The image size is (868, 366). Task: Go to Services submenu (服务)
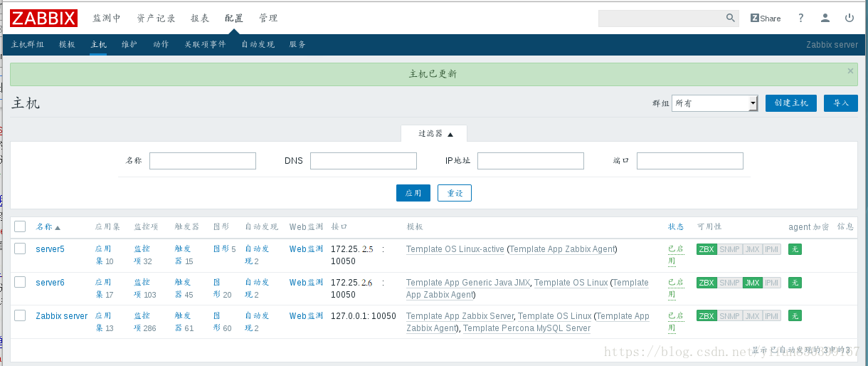[x=297, y=44]
